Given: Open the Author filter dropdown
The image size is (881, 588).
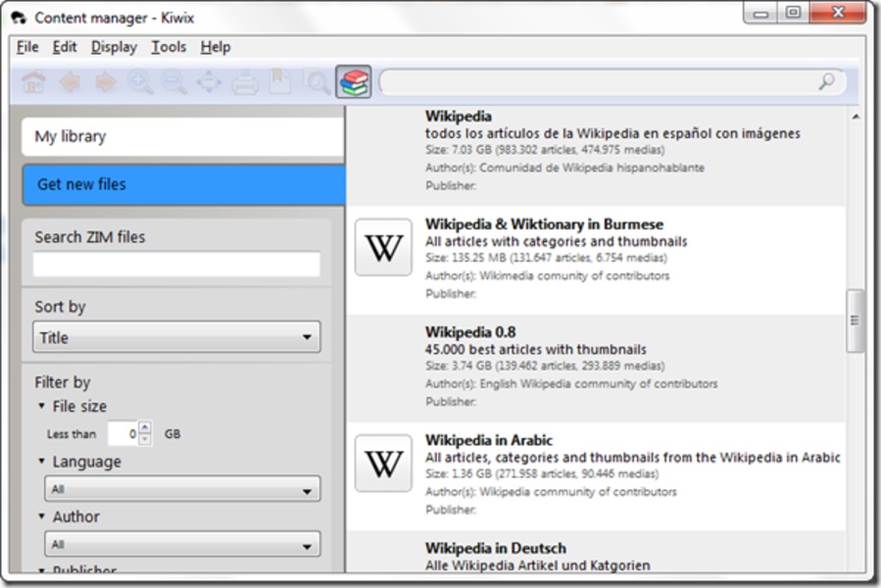Looking at the screenshot, I should pyautogui.click(x=182, y=545).
